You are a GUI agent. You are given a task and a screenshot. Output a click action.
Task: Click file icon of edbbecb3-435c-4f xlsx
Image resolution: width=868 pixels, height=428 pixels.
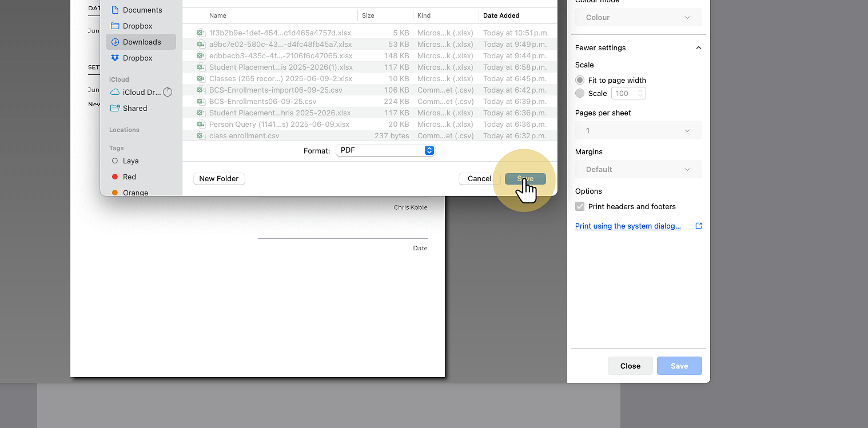tap(201, 55)
